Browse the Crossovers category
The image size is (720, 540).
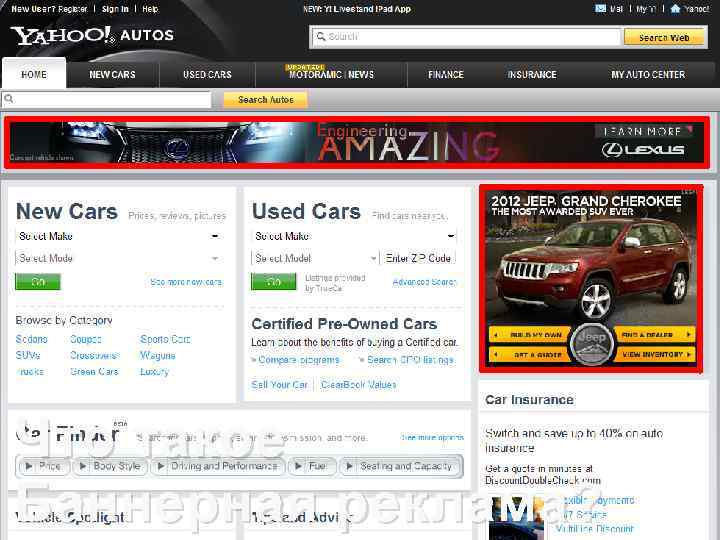(x=95, y=355)
